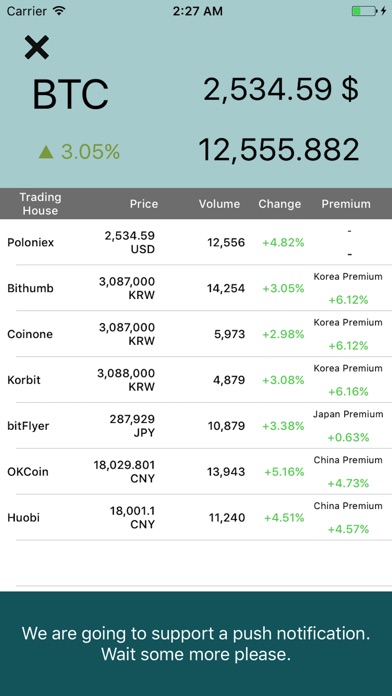392x696 pixels.
Task: Close the BTC detail view with X
Action: [36, 47]
